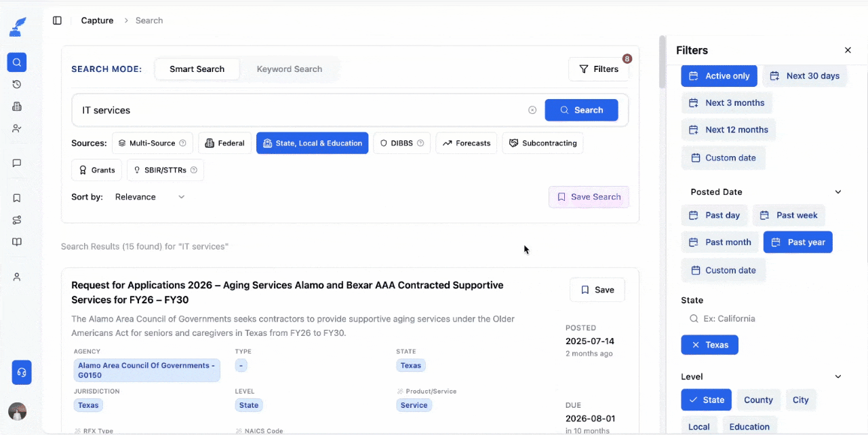868x435 pixels.
Task: Save the Aging Services search result
Action: pos(597,290)
